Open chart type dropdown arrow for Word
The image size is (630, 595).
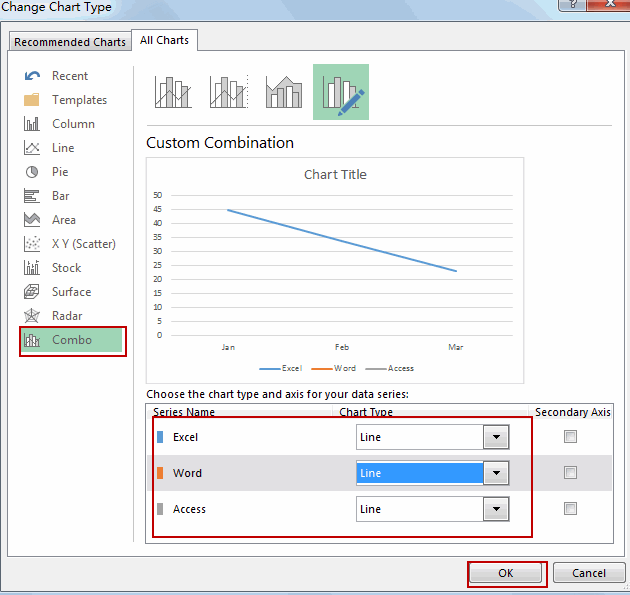click(496, 473)
